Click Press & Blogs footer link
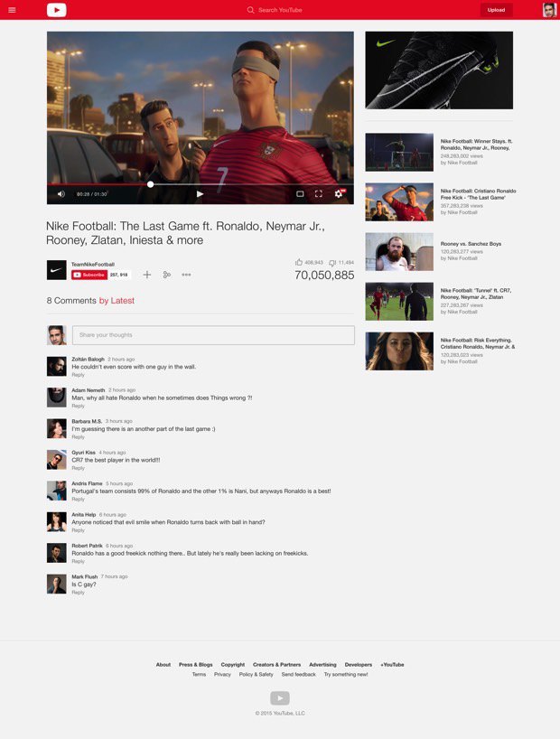560x739 pixels. pos(196,665)
